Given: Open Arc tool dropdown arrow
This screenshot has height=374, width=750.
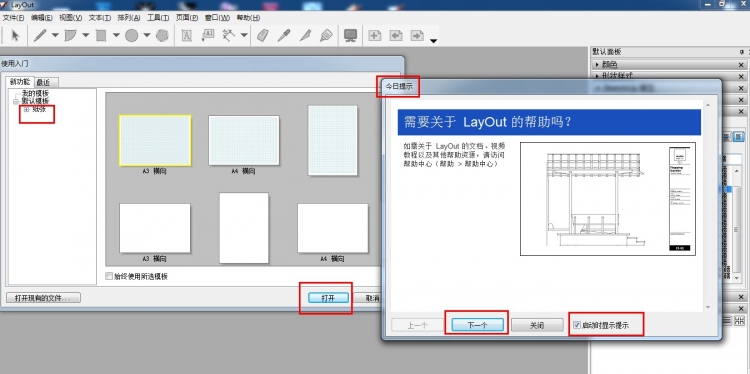Looking at the screenshot, I should (86, 35).
